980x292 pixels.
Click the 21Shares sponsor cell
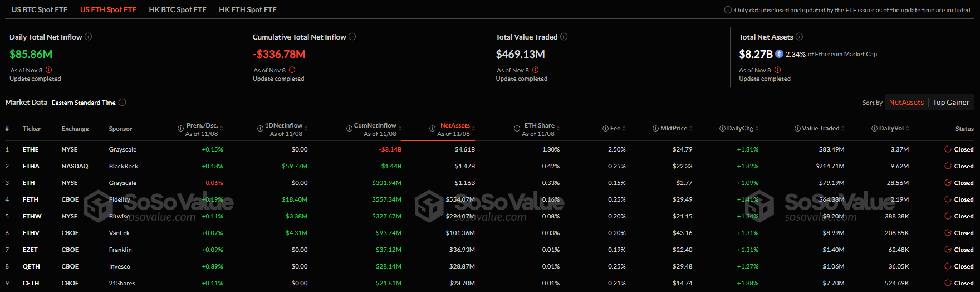point(122,283)
